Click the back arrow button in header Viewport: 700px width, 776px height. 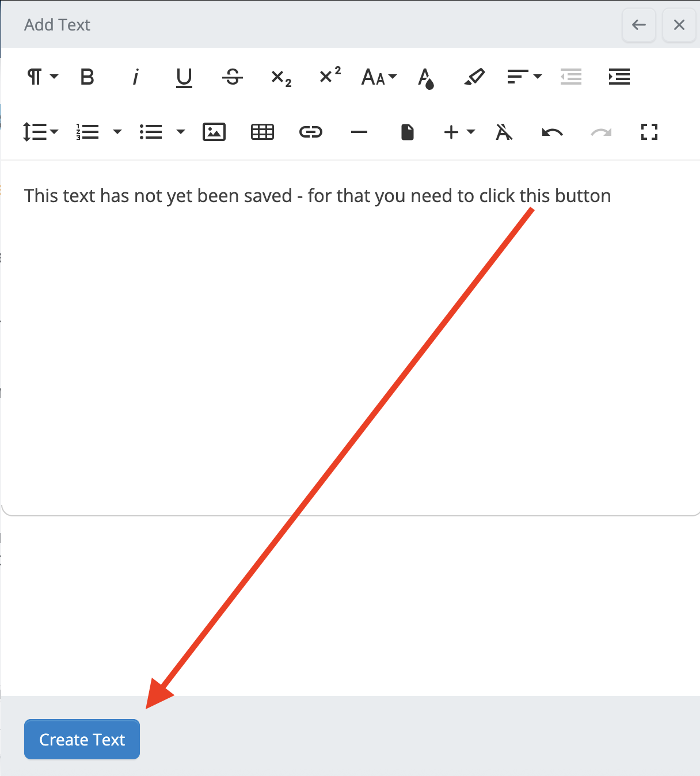[639, 25]
